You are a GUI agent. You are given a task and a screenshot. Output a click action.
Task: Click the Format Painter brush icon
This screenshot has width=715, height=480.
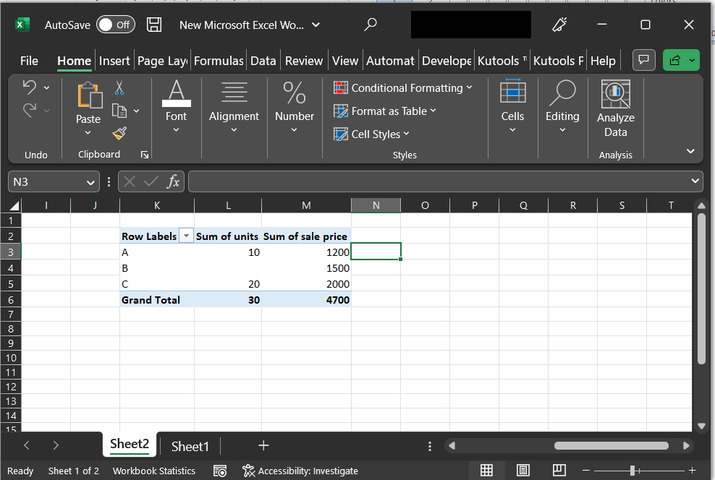[x=119, y=132]
